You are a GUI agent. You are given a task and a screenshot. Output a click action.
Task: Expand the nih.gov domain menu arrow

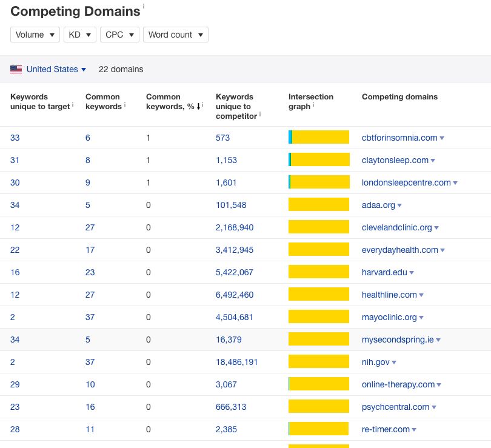tap(394, 363)
